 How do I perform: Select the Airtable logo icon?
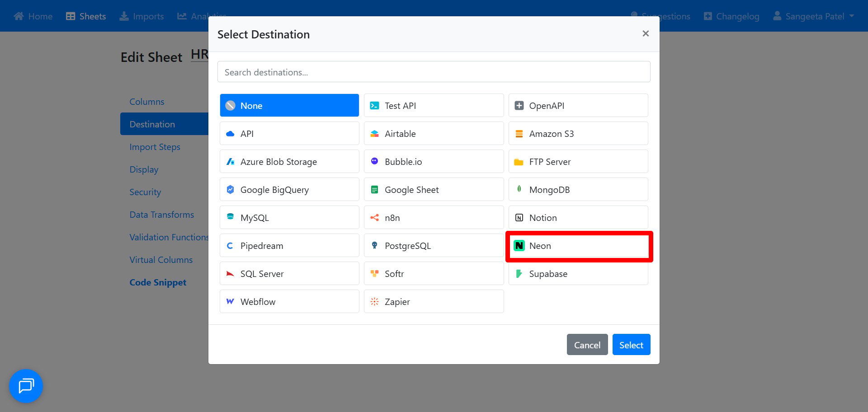click(374, 134)
